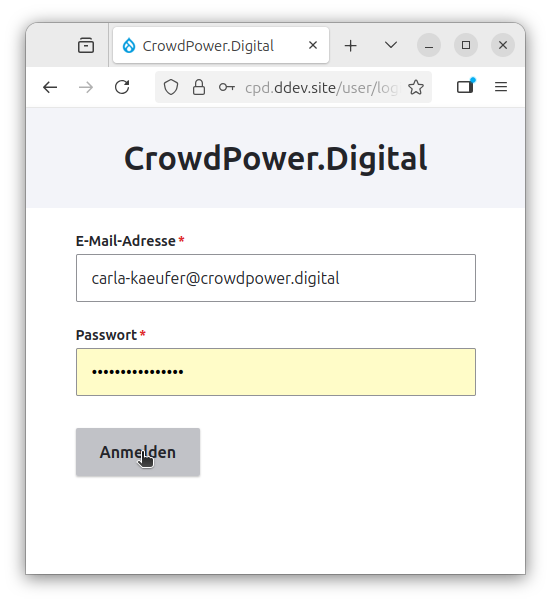Screen dimensions: 551x603
Task: Open saved passwords key icon
Action: [x=227, y=88]
